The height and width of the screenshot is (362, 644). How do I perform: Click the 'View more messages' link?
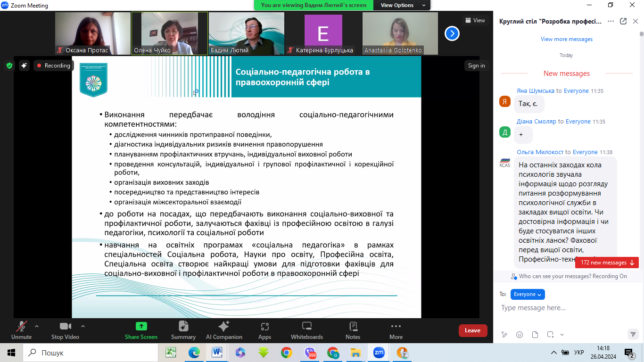pos(566,39)
